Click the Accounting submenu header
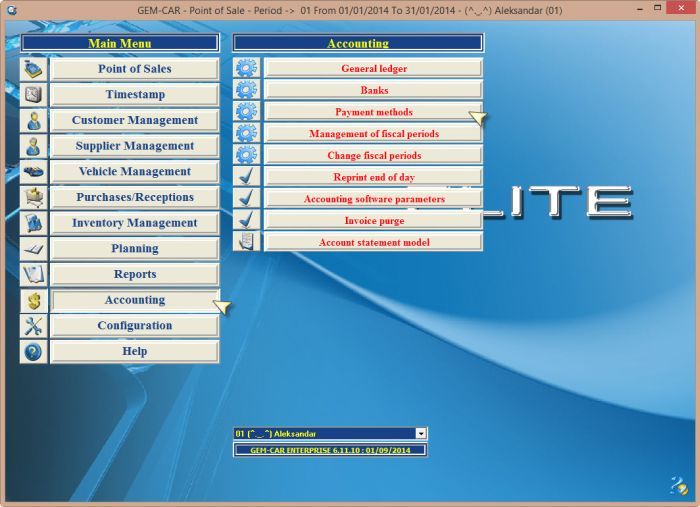The width and height of the screenshot is (700, 507). (358, 43)
